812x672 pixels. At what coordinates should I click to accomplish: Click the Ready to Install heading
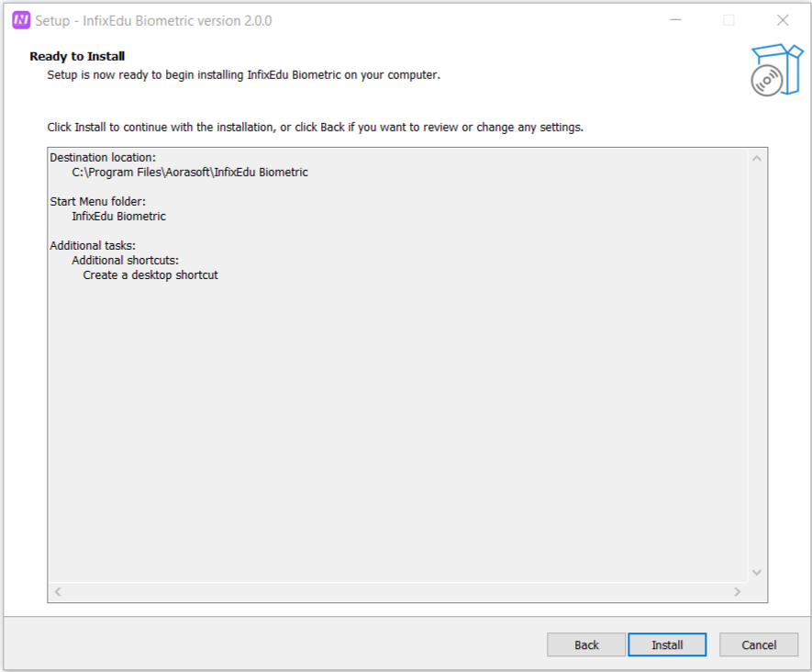point(77,56)
